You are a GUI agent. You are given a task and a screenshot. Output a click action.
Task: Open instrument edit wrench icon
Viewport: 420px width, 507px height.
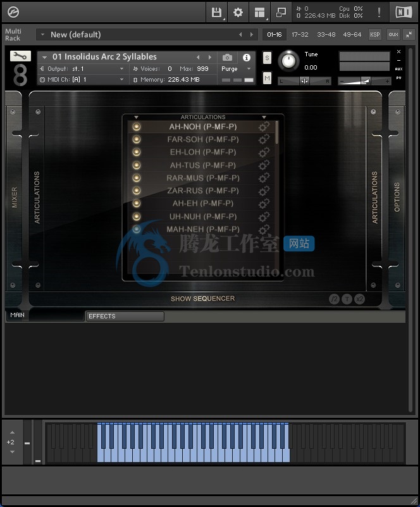click(x=20, y=56)
